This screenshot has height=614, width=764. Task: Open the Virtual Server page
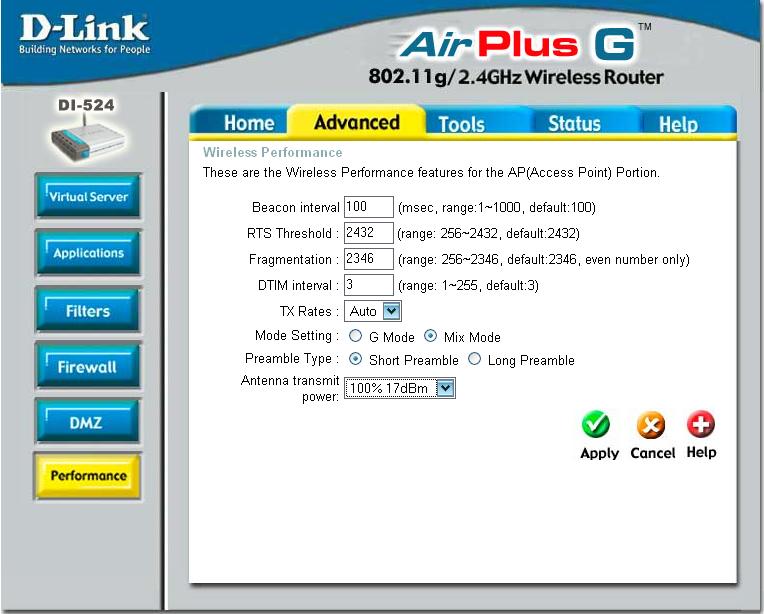coord(88,197)
